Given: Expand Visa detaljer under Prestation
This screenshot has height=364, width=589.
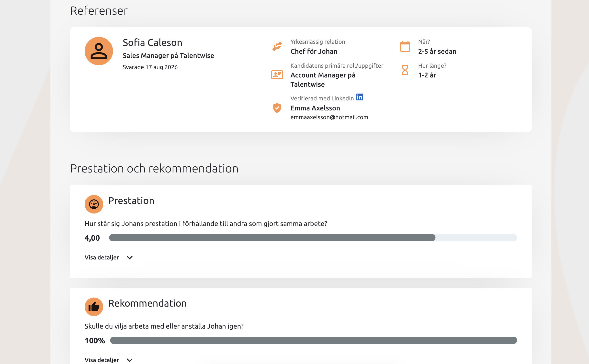Looking at the screenshot, I should (x=109, y=257).
